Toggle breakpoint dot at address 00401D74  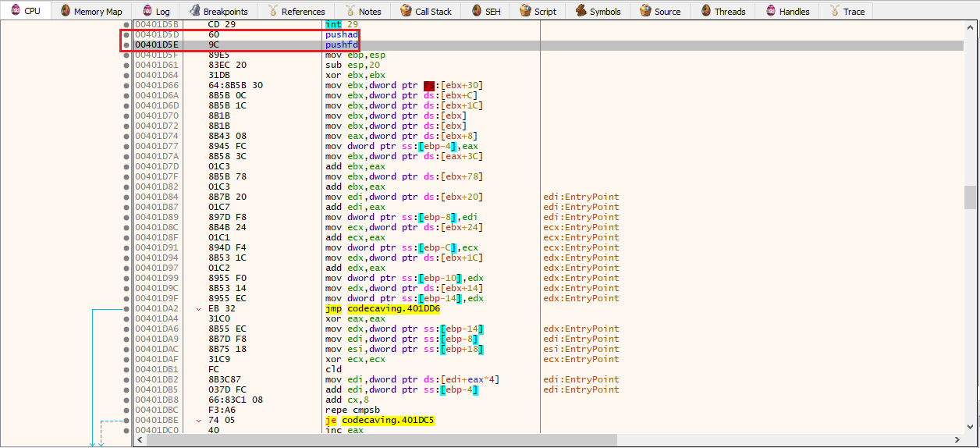coord(126,137)
